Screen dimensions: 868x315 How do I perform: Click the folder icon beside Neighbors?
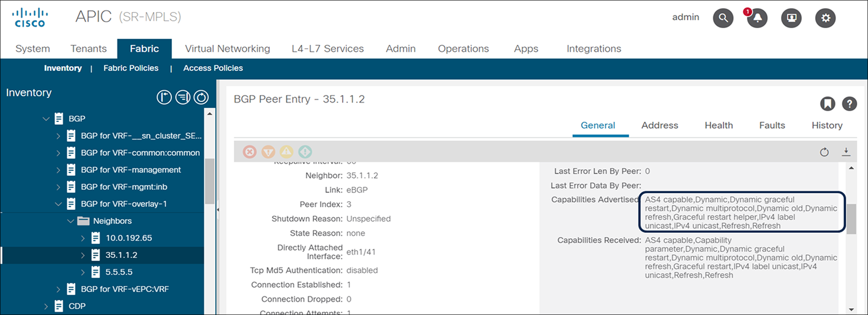click(x=83, y=221)
